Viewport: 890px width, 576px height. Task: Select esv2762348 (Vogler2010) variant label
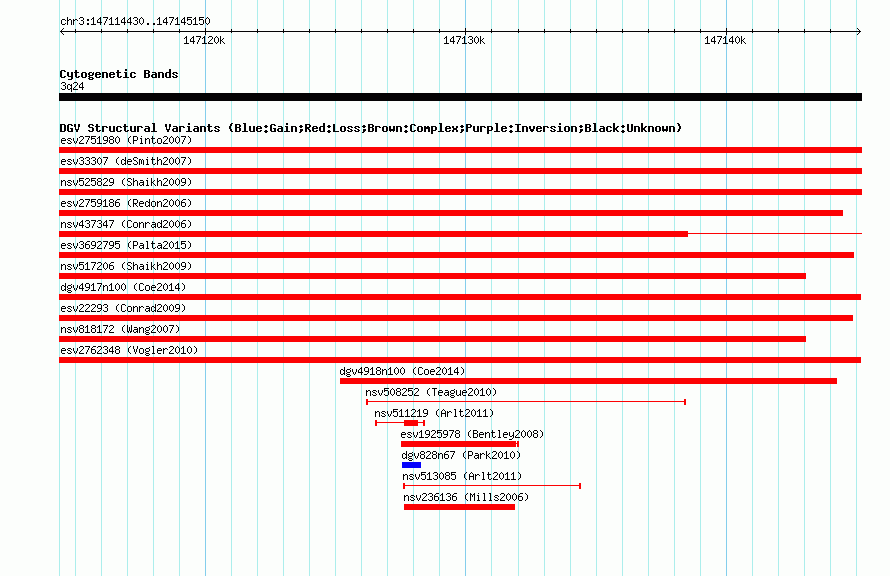click(x=129, y=350)
